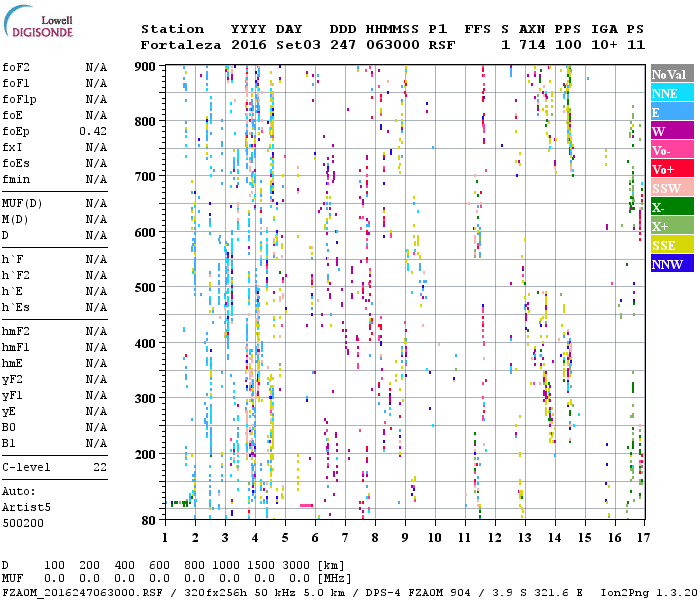This screenshot has width=700, height=600.
Task: Click the foF2 parameter label
Action: click(15, 67)
